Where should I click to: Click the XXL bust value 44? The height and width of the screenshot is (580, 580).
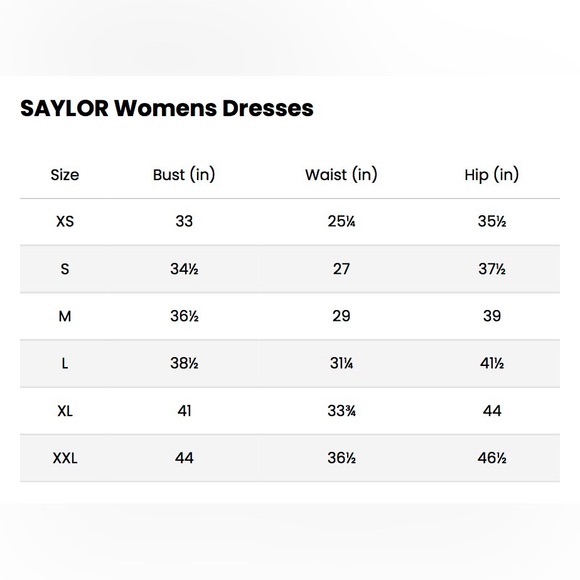point(184,458)
